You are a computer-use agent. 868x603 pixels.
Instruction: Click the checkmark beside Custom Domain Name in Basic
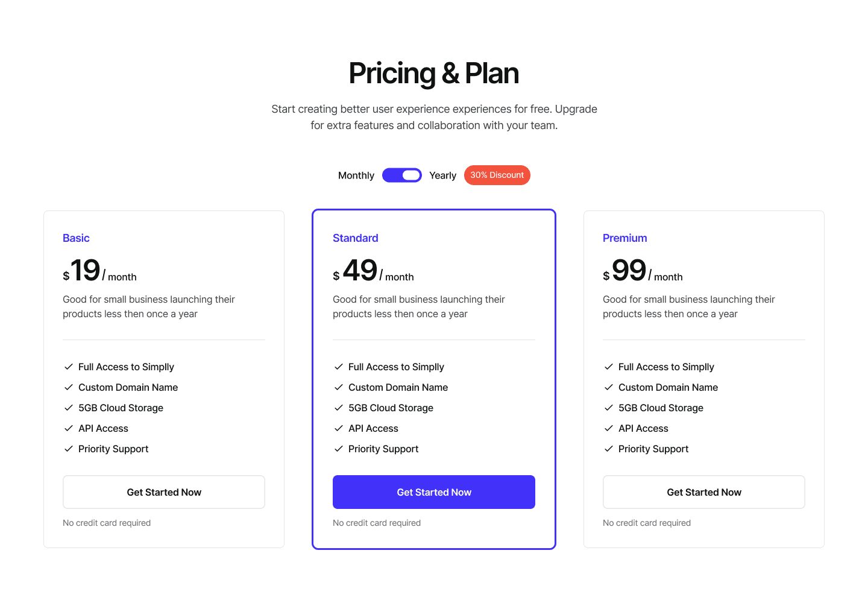68,387
